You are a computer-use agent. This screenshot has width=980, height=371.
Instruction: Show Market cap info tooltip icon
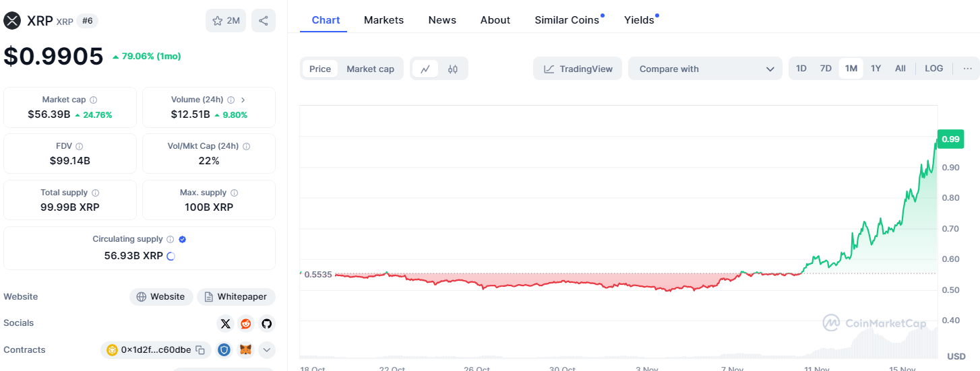point(93,100)
